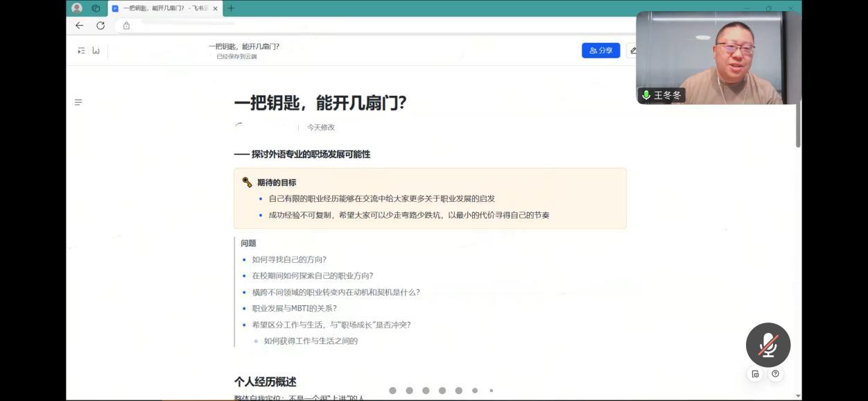Click the second toolbar icon beside sidebar toggle

(96, 51)
